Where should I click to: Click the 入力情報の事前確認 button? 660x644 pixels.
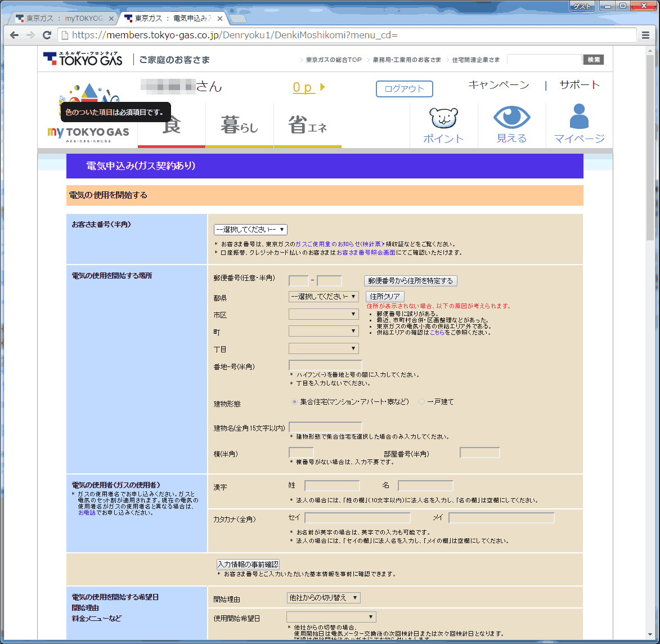click(x=248, y=565)
